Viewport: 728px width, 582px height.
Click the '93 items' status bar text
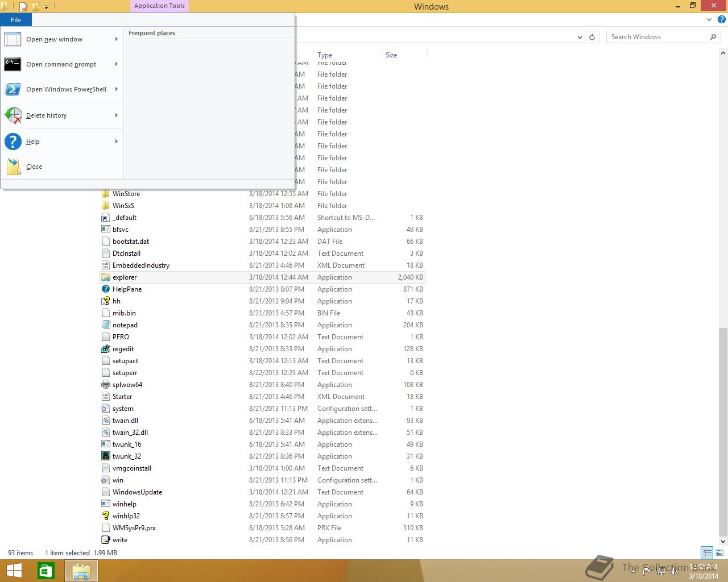[x=20, y=553]
